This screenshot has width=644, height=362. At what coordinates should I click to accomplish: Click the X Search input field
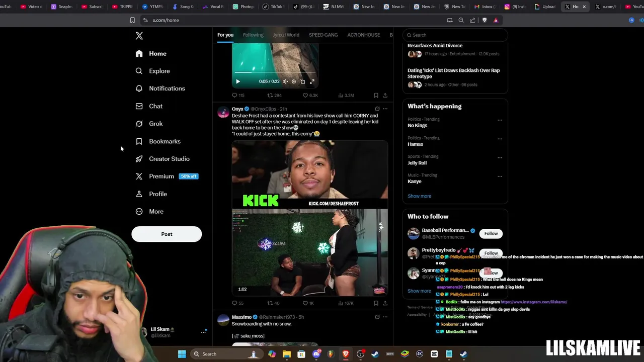pyautogui.click(x=455, y=35)
